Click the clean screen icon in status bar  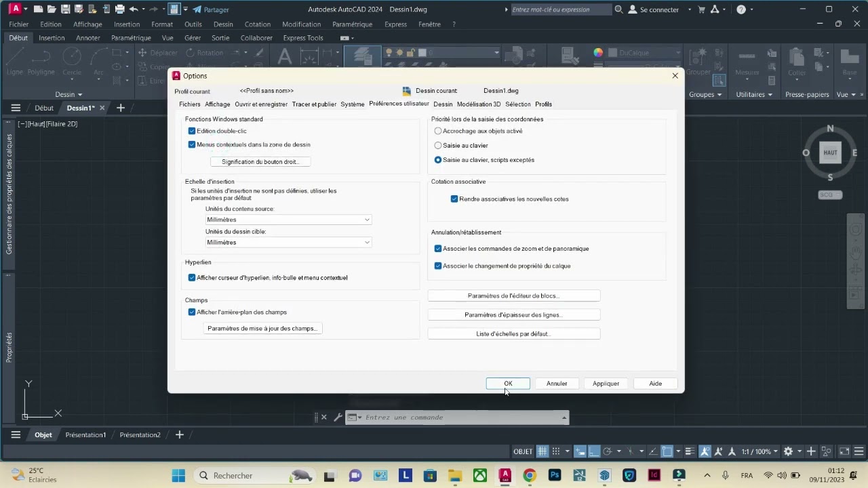click(844, 451)
